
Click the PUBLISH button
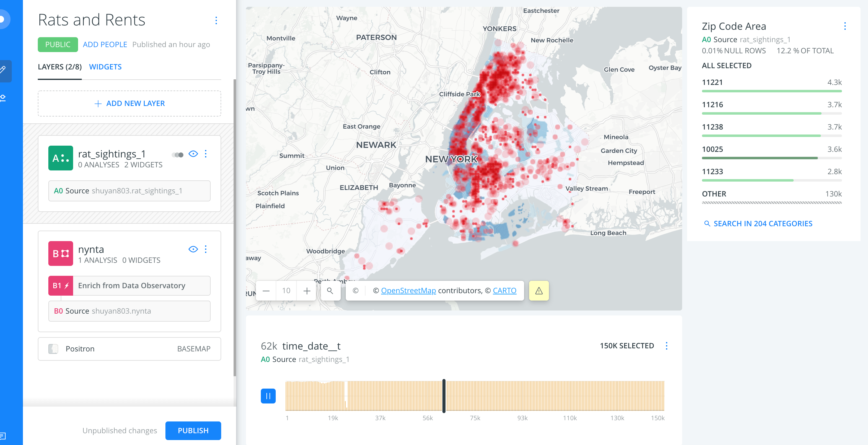(x=193, y=430)
